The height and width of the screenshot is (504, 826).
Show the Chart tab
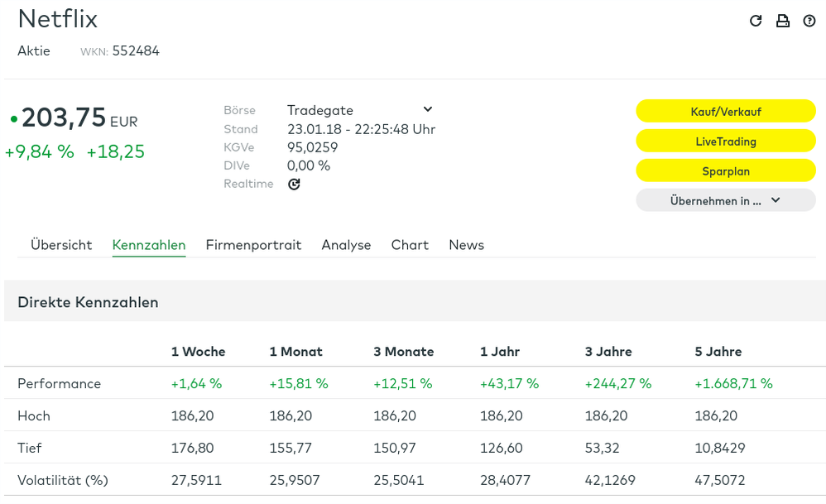point(410,245)
